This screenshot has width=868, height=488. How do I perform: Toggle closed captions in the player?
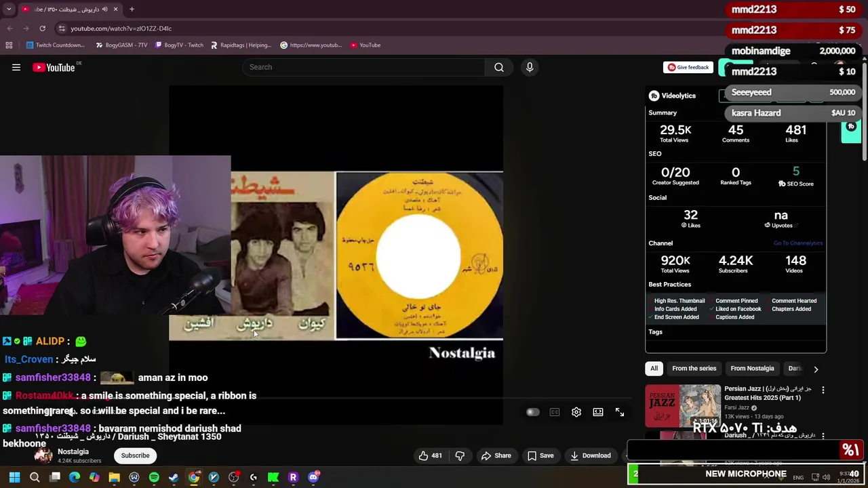555,412
